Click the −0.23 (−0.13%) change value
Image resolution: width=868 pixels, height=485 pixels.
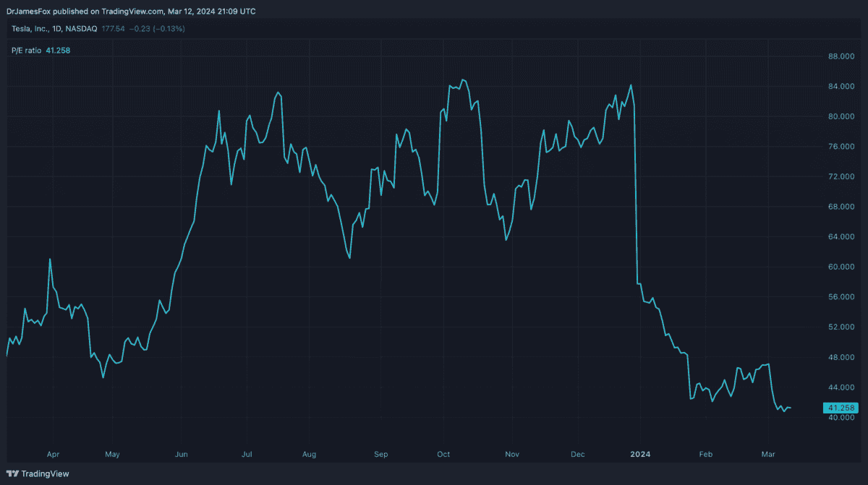(x=156, y=29)
